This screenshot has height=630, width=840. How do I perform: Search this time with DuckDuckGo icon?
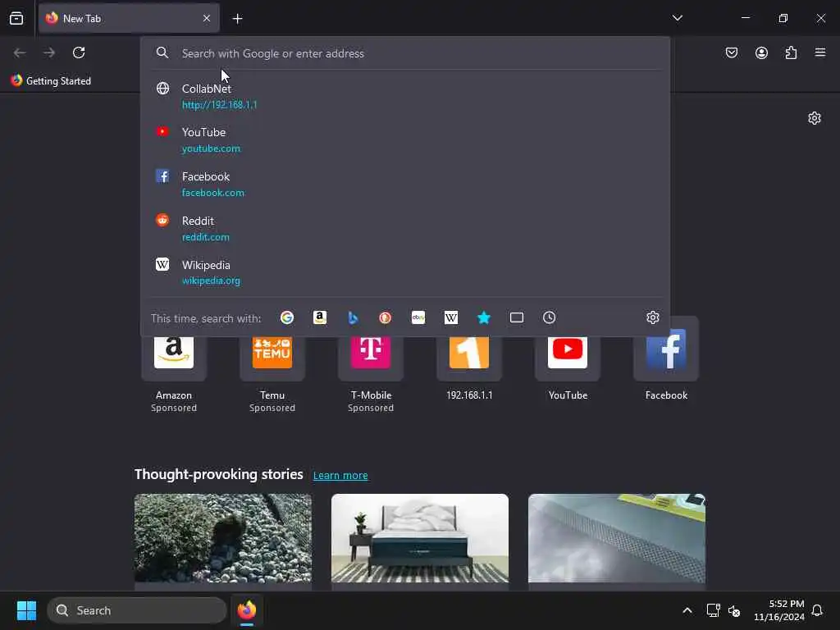[x=386, y=317]
